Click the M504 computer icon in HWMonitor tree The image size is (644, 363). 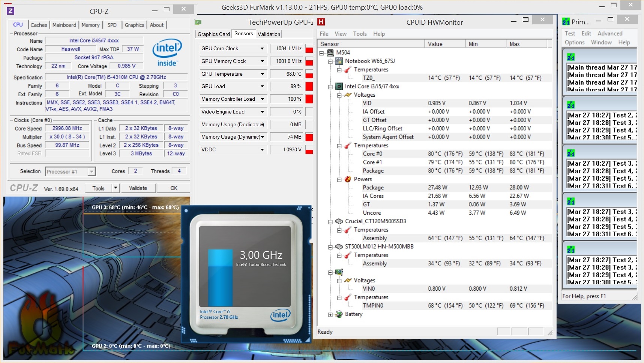[330, 52]
